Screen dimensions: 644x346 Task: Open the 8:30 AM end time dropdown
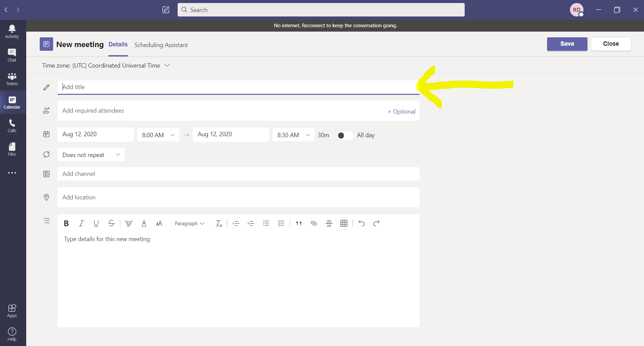[x=293, y=134]
